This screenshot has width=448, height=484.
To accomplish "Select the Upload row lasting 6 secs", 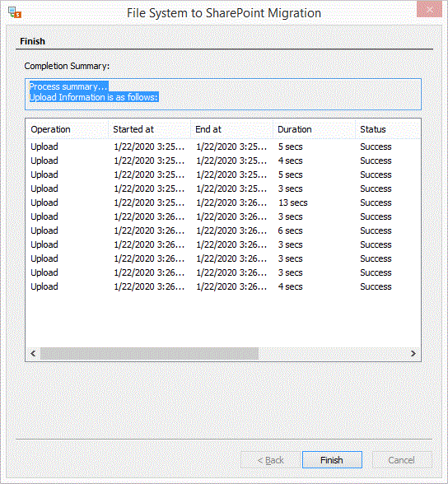I will pyautogui.click(x=223, y=230).
